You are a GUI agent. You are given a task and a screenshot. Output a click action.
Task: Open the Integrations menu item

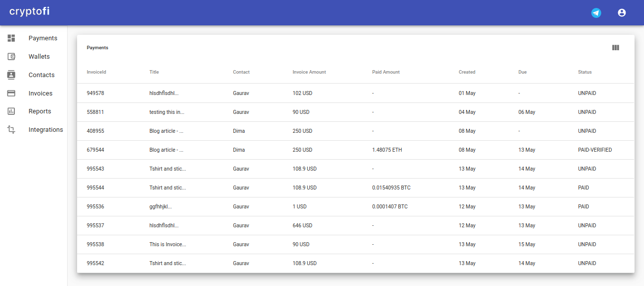tap(46, 130)
